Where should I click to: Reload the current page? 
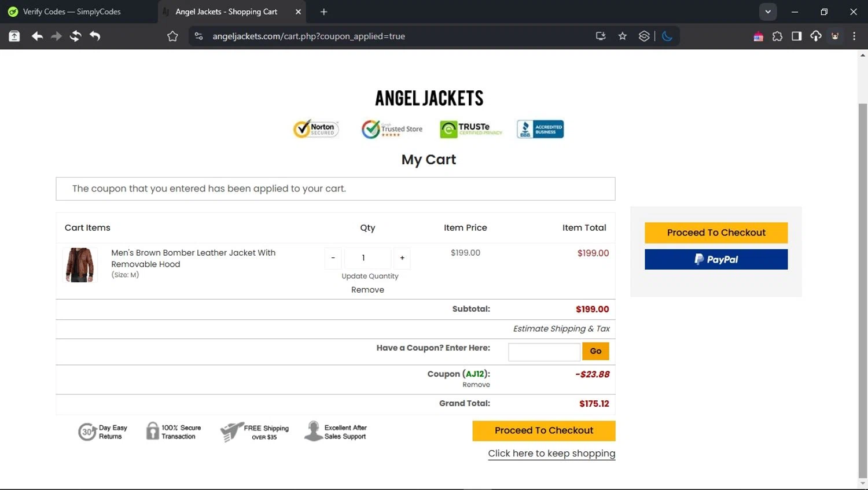pyautogui.click(x=75, y=36)
